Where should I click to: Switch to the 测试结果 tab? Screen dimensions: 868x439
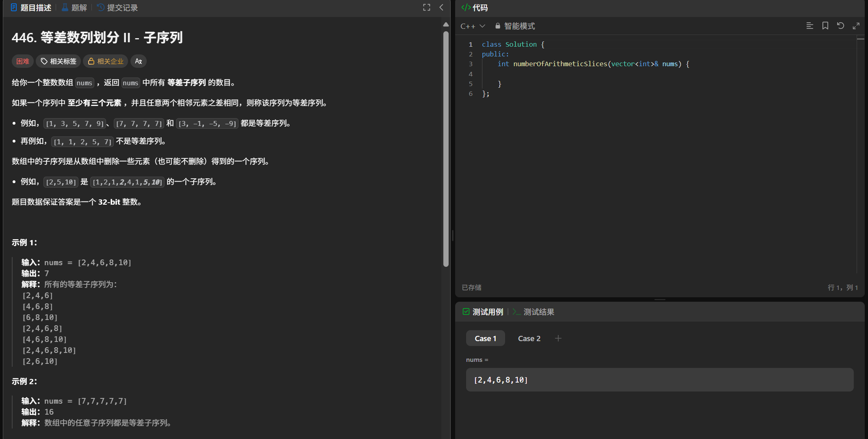point(534,312)
